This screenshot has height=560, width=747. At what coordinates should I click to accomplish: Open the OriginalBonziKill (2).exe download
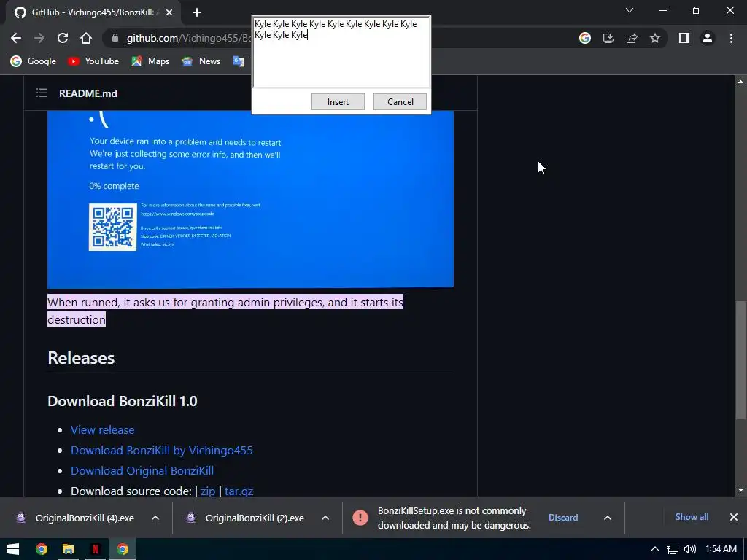pos(245,518)
